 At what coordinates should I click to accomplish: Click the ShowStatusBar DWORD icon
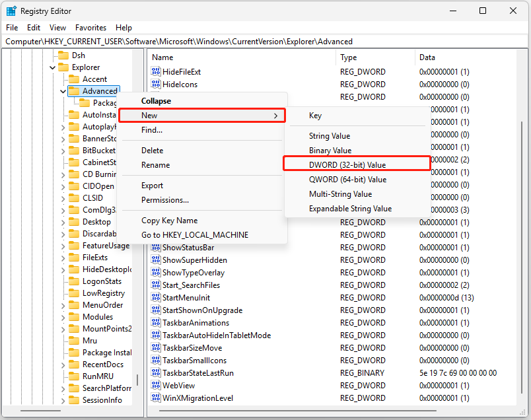pyautogui.click(x=156, y=247)
